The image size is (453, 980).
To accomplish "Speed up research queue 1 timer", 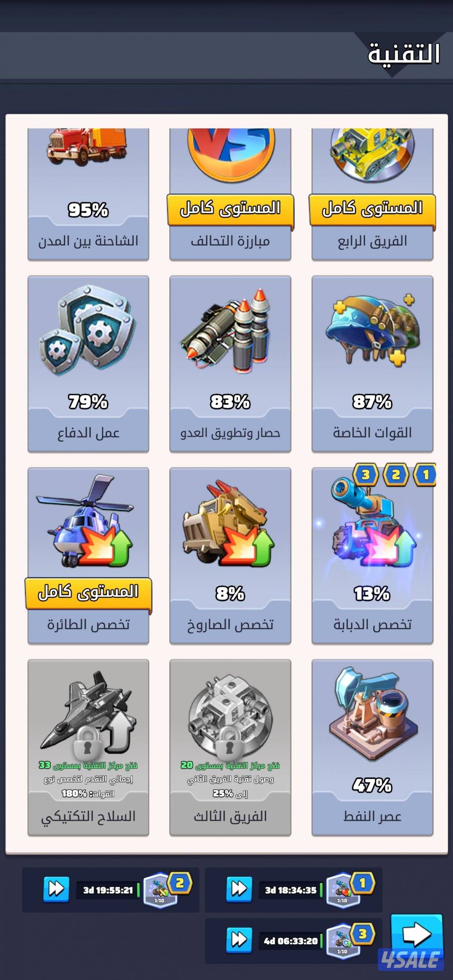I will 239,889.
